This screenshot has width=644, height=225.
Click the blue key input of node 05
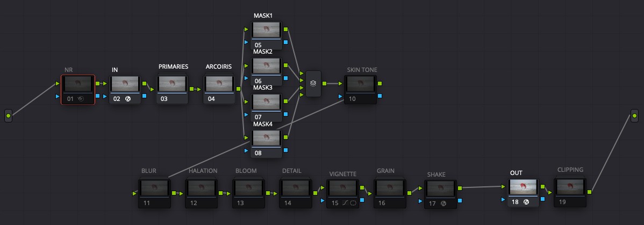coord(246,42)
